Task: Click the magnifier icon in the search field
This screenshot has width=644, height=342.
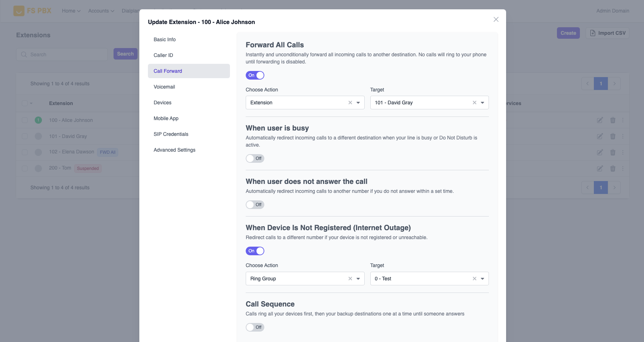Action: pyautogui.click(x=24, y=54)
